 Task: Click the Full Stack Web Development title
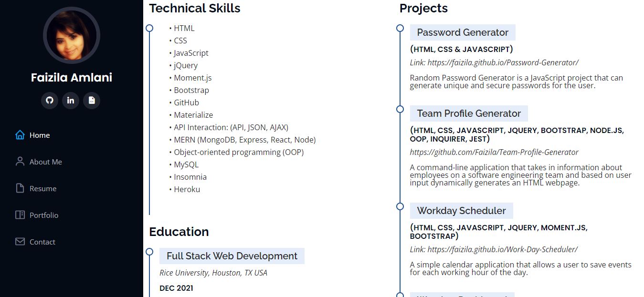tap(232, 256)
